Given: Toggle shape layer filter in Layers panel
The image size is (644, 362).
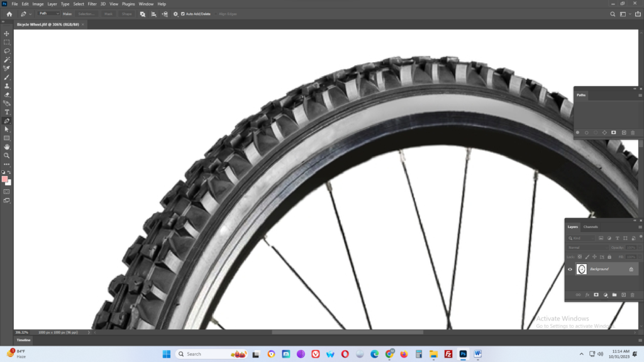Looking at the screenshot, I should (x=626, y=238).
